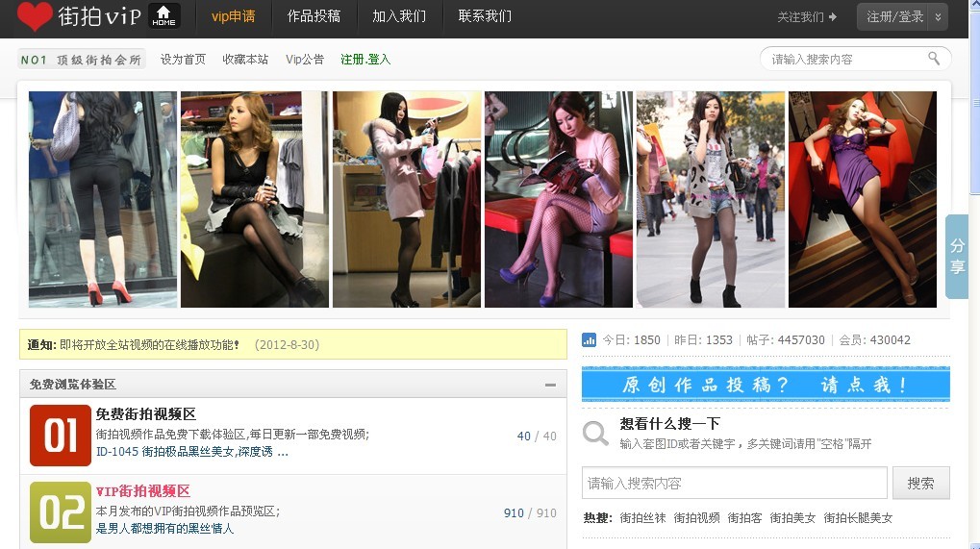This screenshot has height=549, width=980.
Task: Click the 注册/登录 button
Action: point(894,17)
